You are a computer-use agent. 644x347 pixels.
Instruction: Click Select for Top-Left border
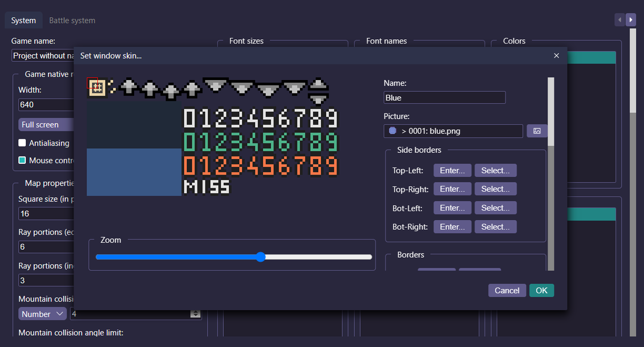495,170
